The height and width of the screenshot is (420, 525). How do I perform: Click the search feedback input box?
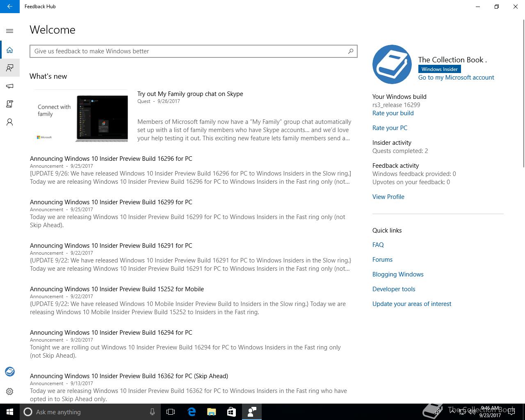click(194, 51)
